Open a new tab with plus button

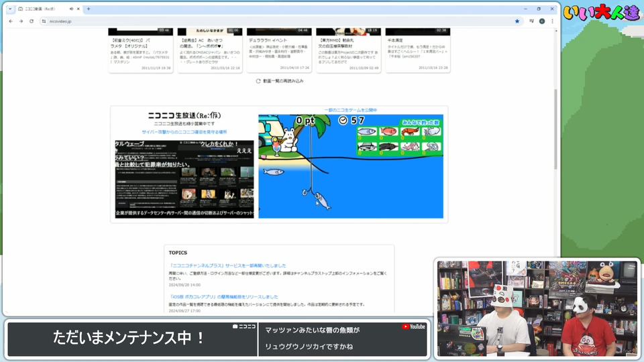(x=89, y=9)
